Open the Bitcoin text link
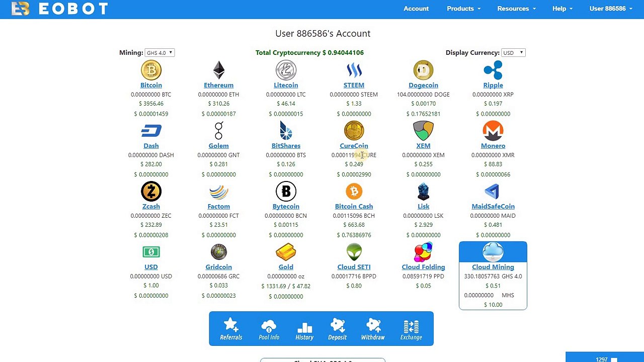Screen dimensions: 644x362 tap(151, 85)
